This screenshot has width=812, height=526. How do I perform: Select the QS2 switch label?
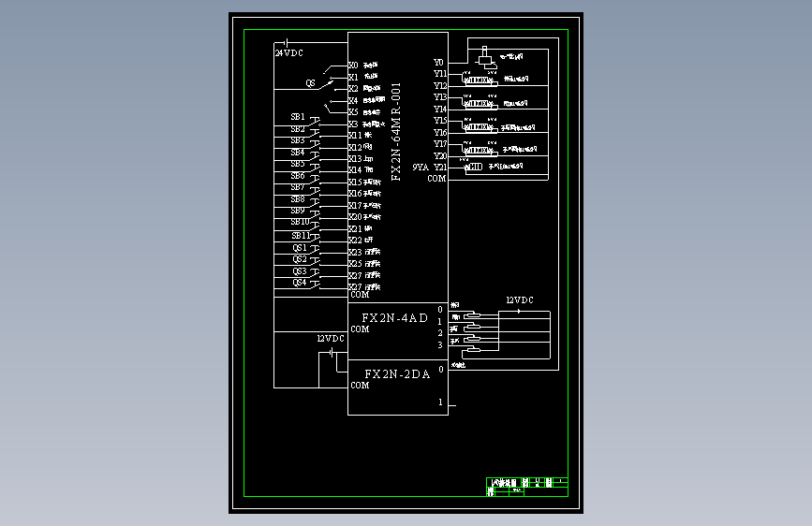[x=300, y=259]
